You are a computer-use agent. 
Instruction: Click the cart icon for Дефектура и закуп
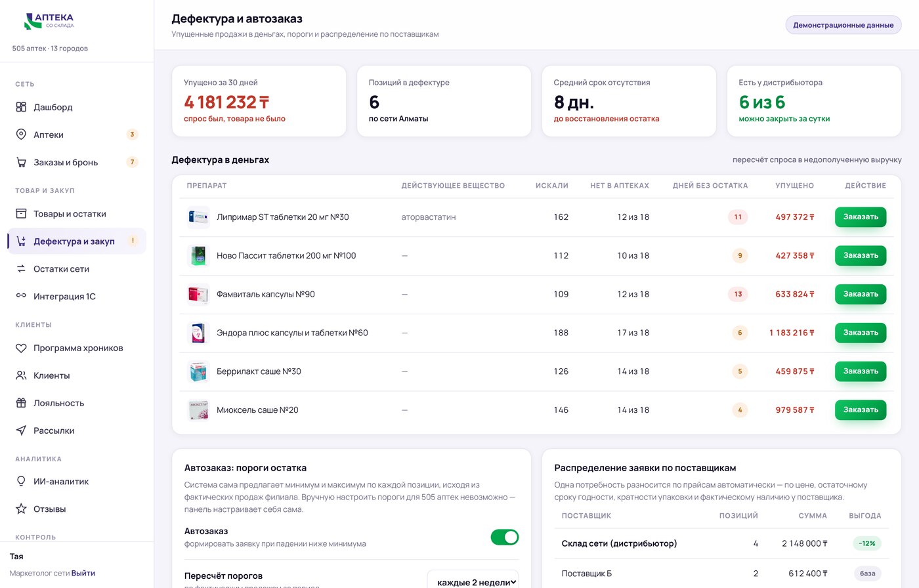pos(21,241)
